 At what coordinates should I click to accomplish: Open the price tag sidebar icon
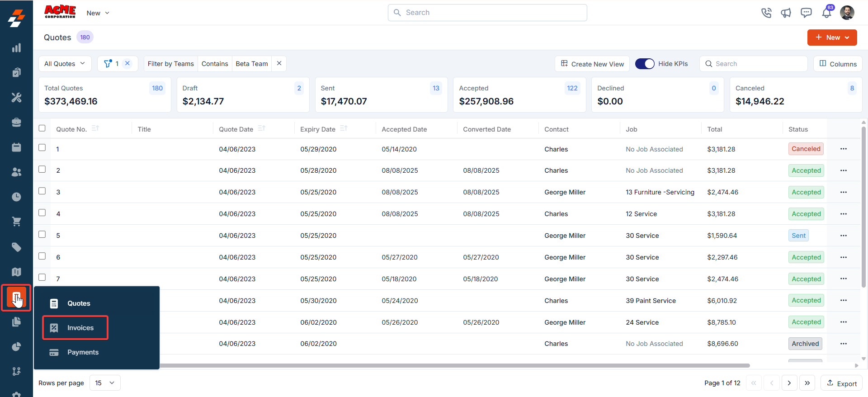(16, 247)
